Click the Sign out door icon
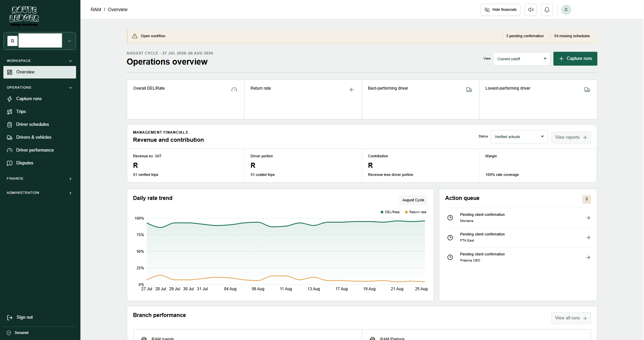The image size is (644, 340). coord(10,317)
